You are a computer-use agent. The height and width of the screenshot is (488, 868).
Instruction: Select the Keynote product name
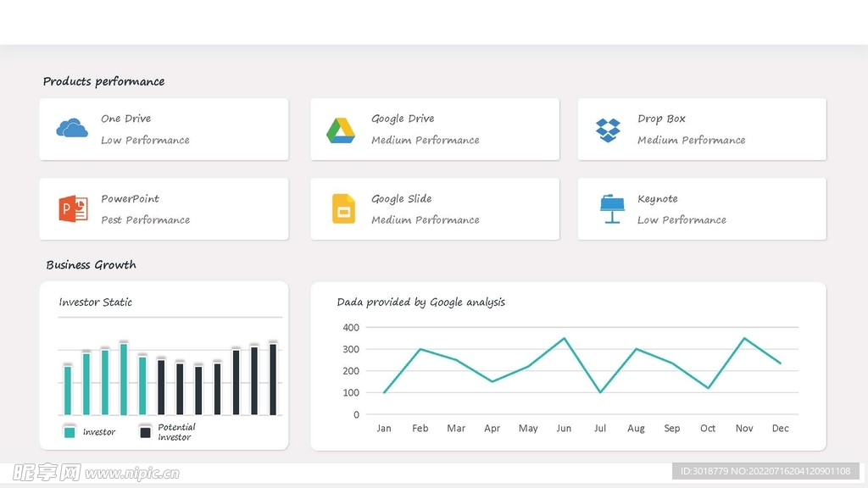tap(657, 199)
